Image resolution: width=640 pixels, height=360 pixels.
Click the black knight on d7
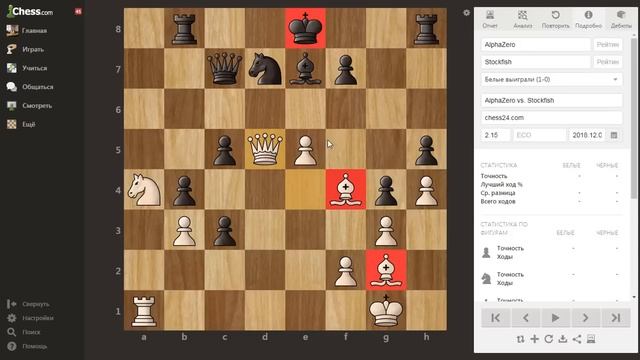tap(265, 69)
